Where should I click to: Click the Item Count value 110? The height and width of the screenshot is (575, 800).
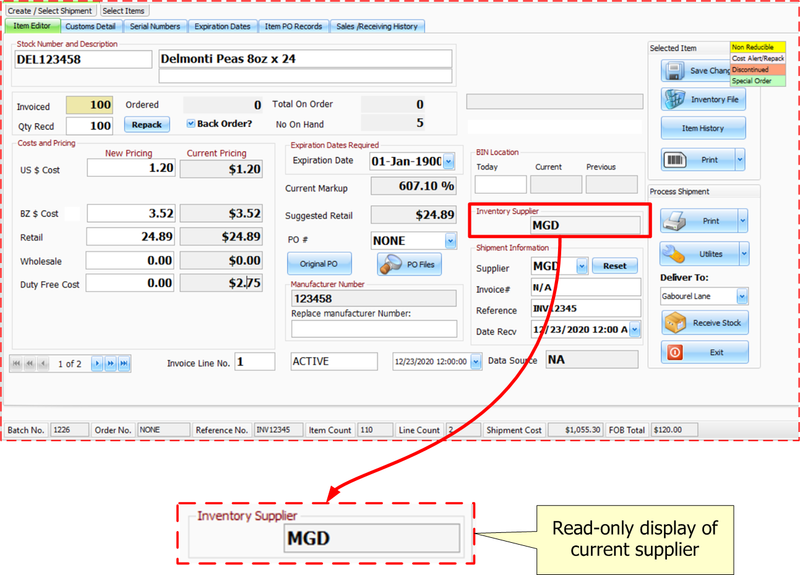375,430
